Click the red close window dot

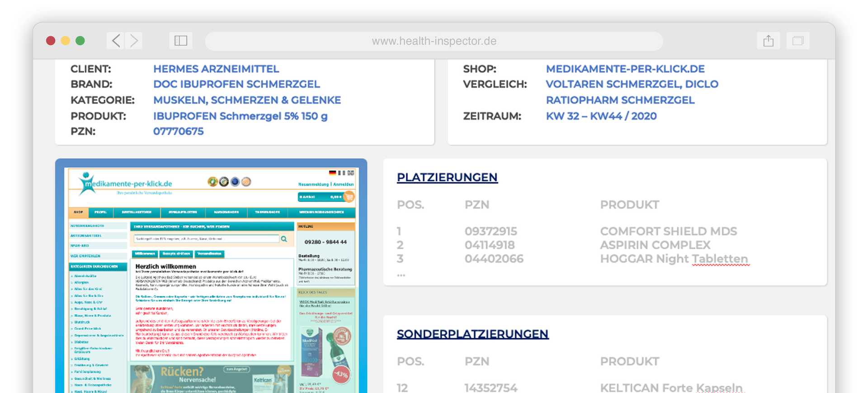pos(51,41)
